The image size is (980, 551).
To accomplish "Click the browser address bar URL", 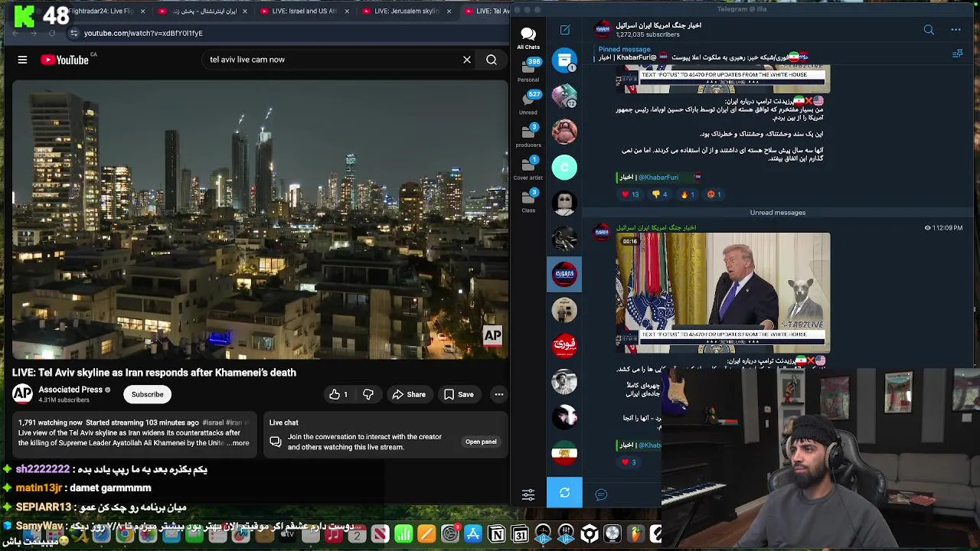I will tap(143, 33).
